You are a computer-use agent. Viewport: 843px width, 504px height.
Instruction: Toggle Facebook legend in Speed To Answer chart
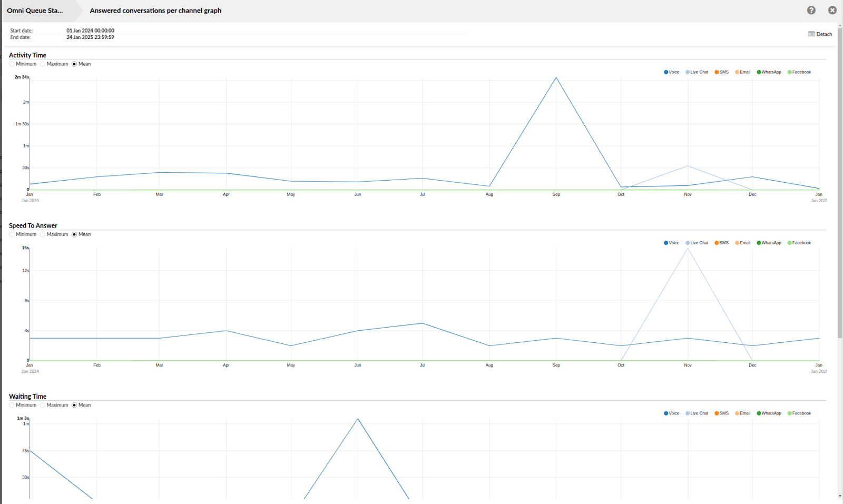799,243
